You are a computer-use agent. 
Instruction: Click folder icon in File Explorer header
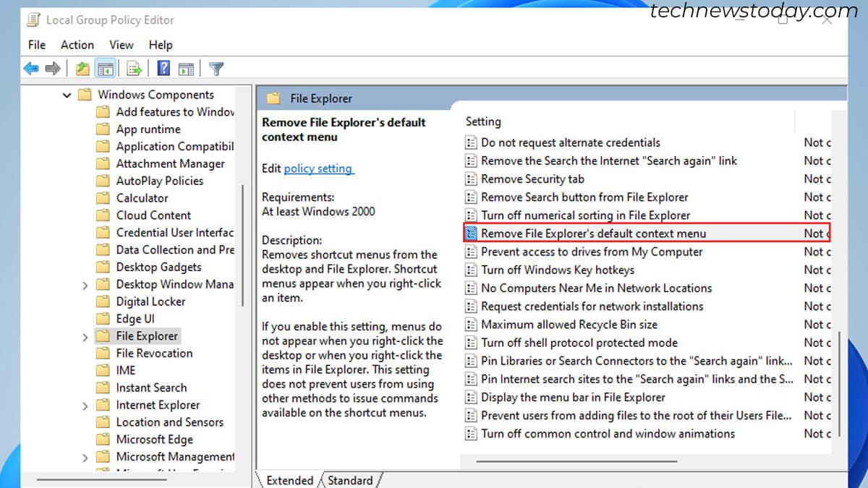tap(273, 98)
